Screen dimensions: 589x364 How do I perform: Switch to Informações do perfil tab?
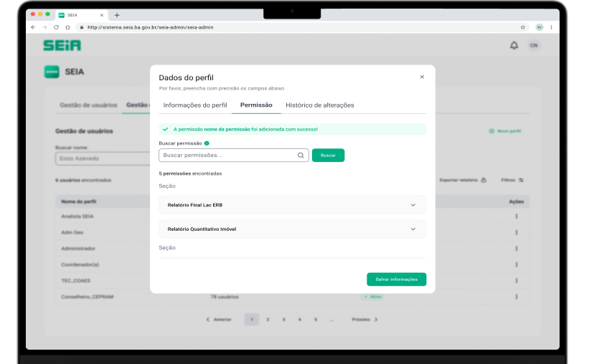195,105
